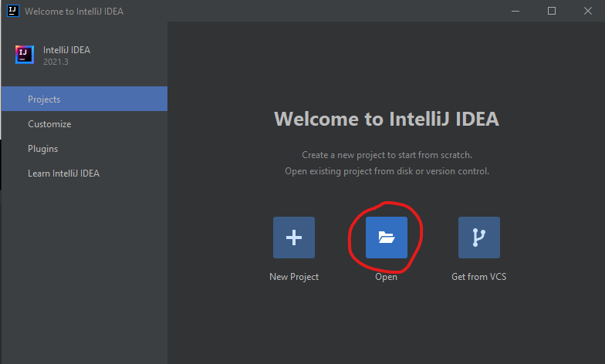Maximize the Welcome window
The height and width of the screenshot is (364, 605).
(x=552, y=11)
